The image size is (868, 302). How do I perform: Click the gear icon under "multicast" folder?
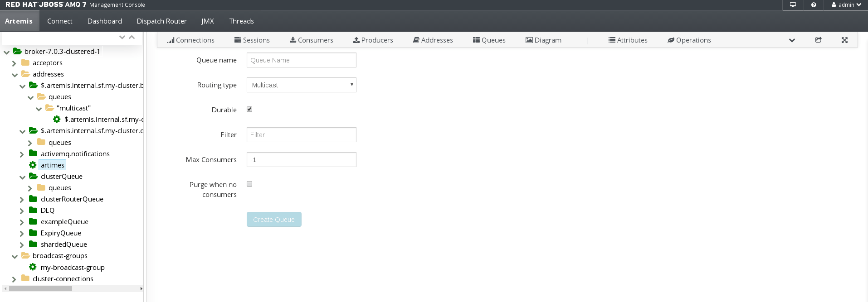(x=57, y=119)
